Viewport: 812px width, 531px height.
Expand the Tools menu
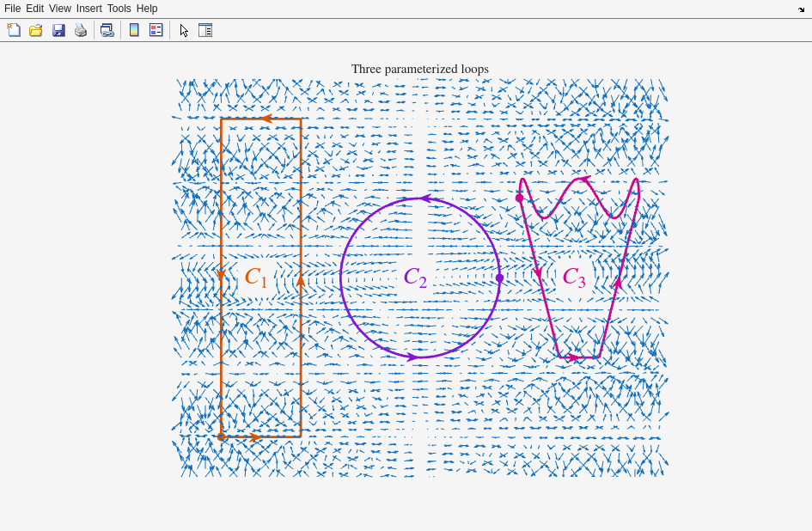click(x=119, y=9)
